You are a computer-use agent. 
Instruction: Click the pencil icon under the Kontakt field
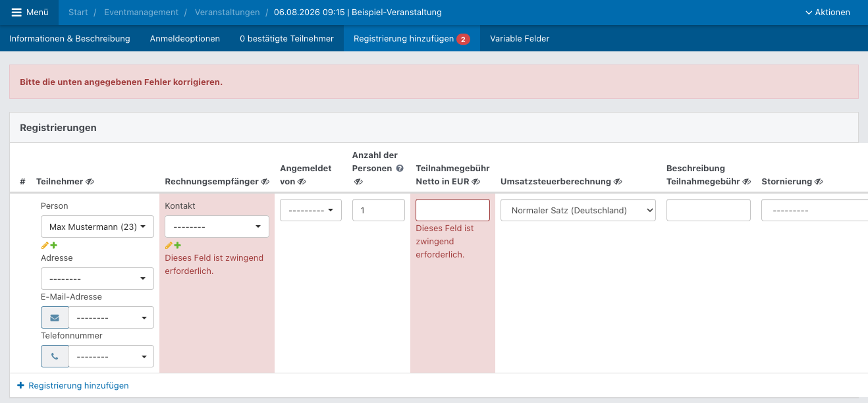(169, 244)
